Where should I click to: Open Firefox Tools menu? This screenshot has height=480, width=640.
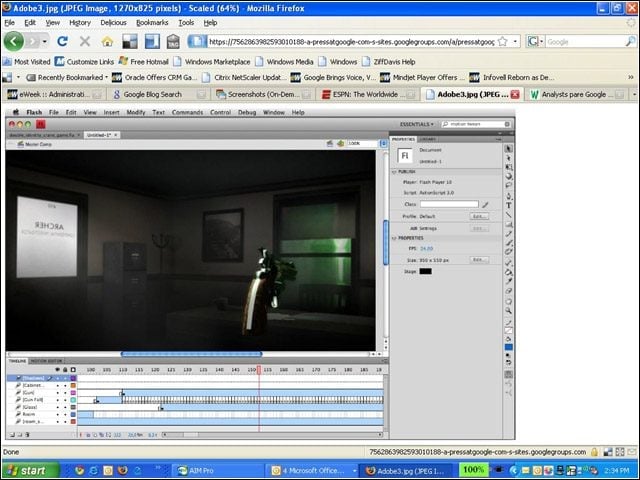click(186, 23)
